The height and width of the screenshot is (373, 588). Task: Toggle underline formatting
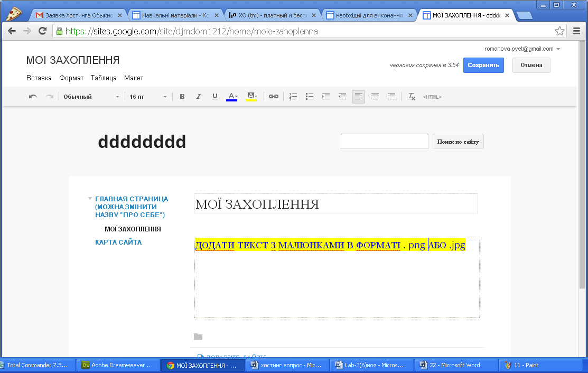click(x=215, y=97)
